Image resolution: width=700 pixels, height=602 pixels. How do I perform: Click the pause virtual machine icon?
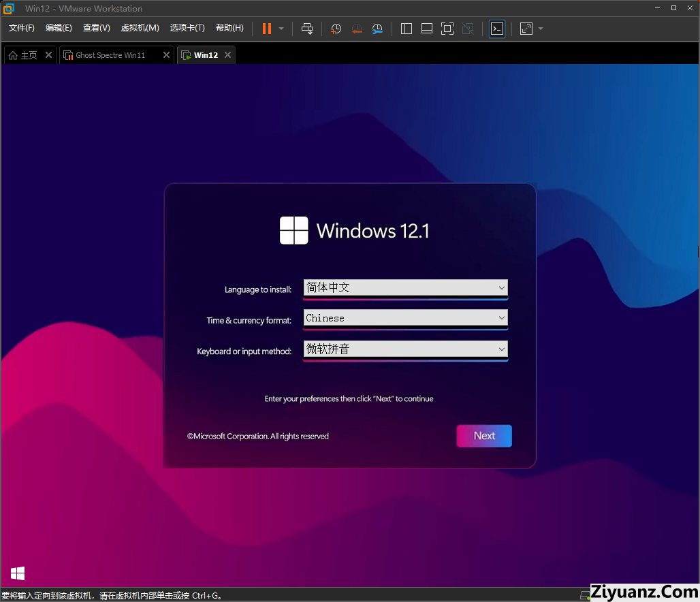pyautogui.click(x=266, y=29)
